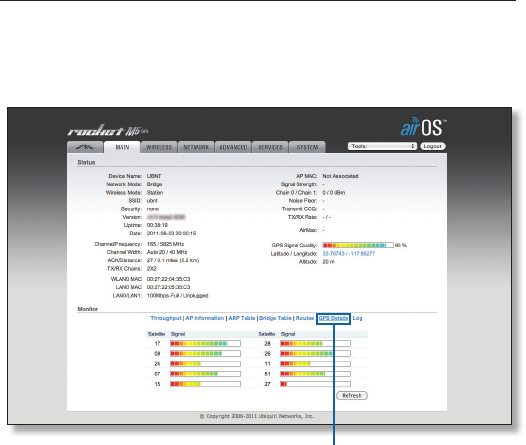Select the ADVANCED tab

coord(233,147)
